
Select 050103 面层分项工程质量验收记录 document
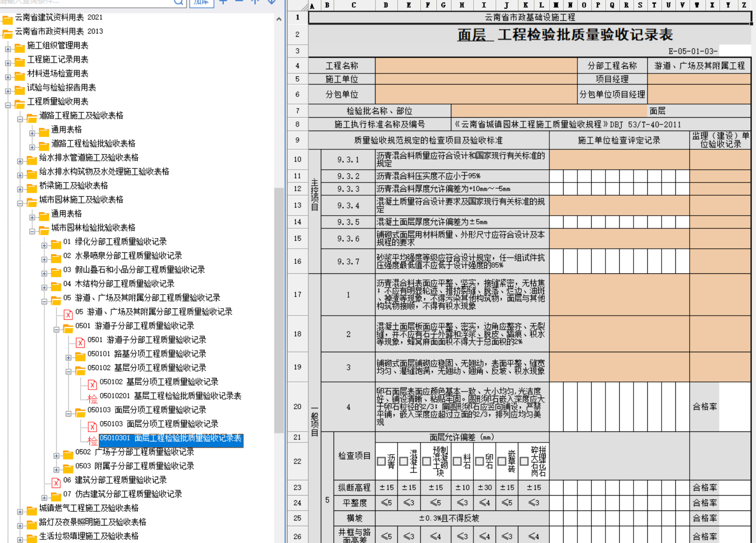pyautogui.click(x=159, y=424)
